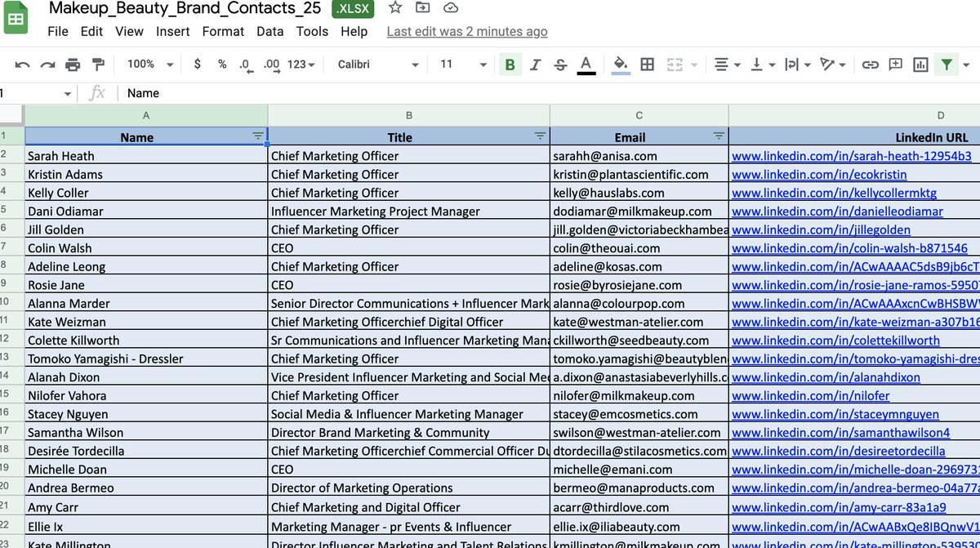Open the danielleodiamar LinkedIn link
This screenshot has width=980, height=548.
(837, 211)
